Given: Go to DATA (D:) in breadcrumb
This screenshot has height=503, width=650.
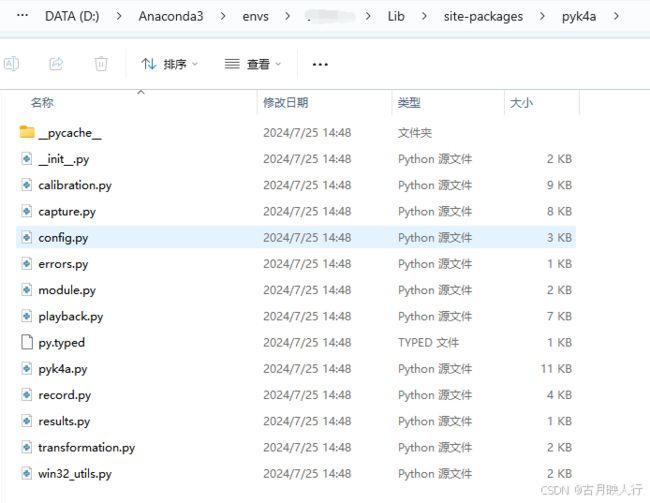Looking at the screenshot, I should click(72, 16).
